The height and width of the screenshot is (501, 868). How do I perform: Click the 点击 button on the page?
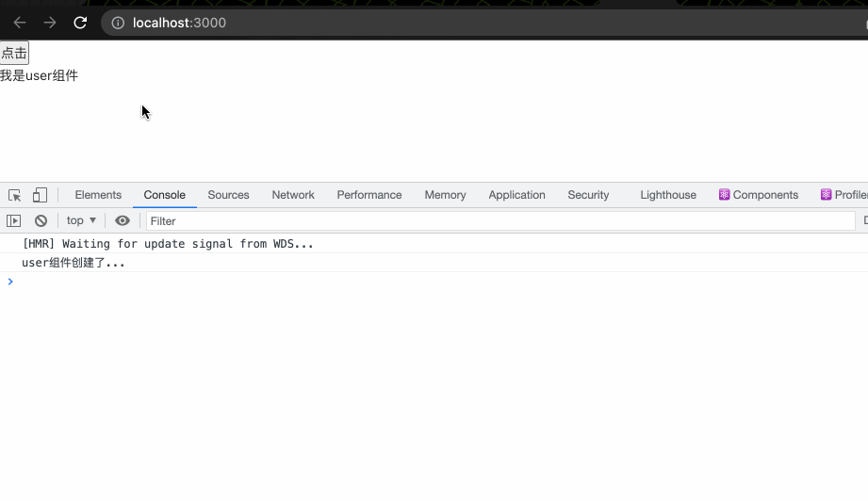point(14,53)
